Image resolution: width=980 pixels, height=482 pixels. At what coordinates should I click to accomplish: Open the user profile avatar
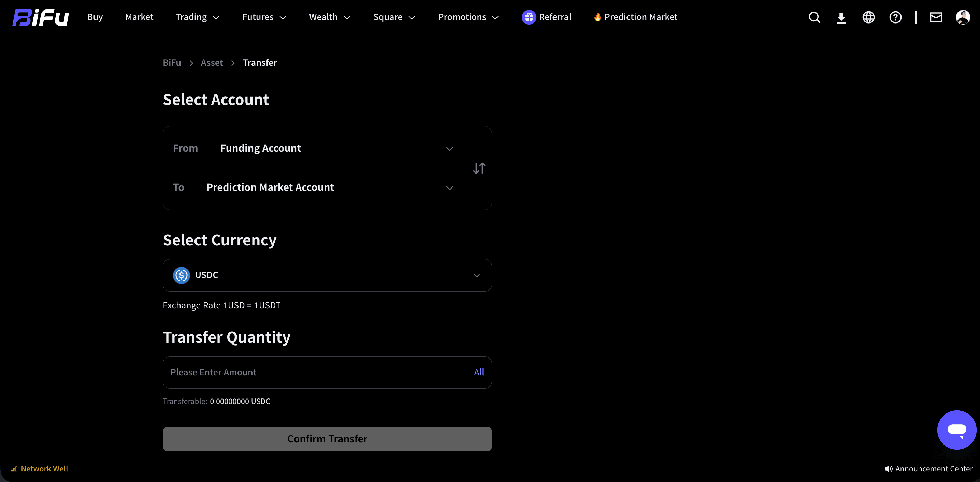963,17
